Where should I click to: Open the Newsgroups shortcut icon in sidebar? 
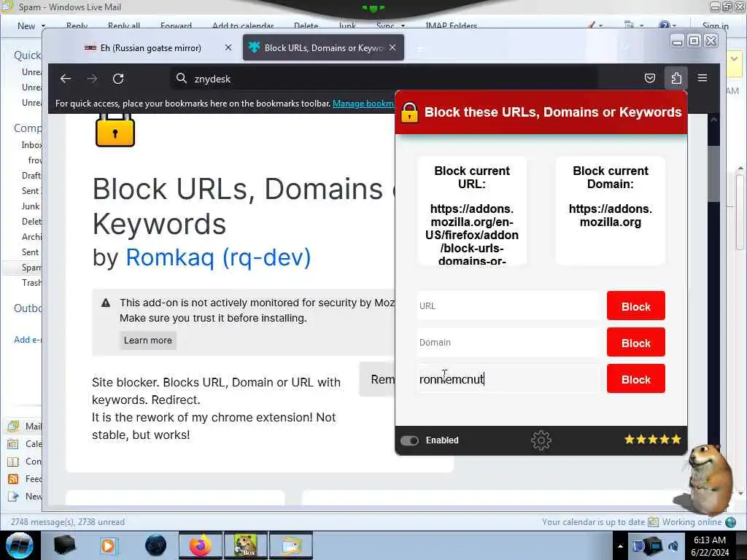coord(13,497)
